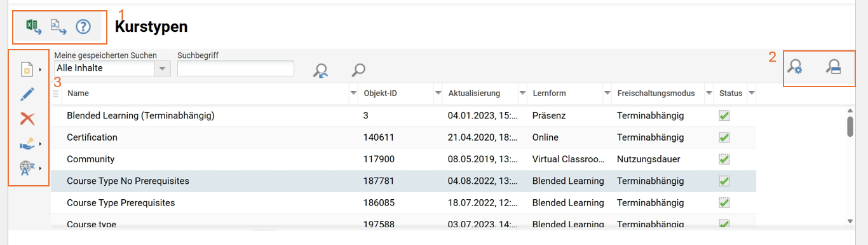The width and height of the screenshot is (868, 245).
Task: Click scrollbar up arrow
Action: click(850, 110)
